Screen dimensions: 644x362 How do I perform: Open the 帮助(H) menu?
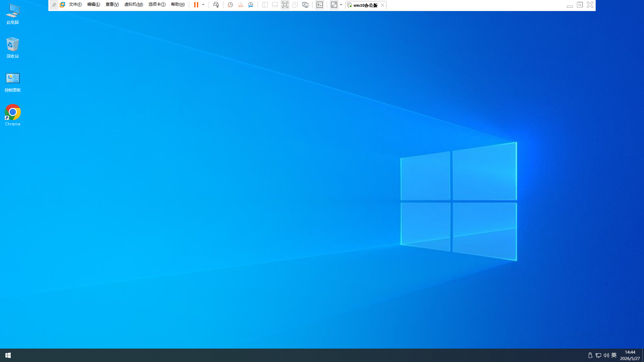178,5
